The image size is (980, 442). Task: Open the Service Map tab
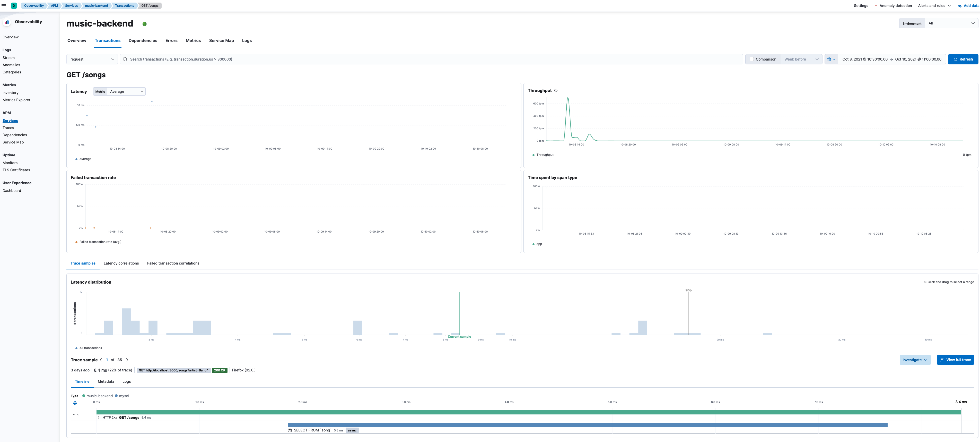click(x=221, y=41)
